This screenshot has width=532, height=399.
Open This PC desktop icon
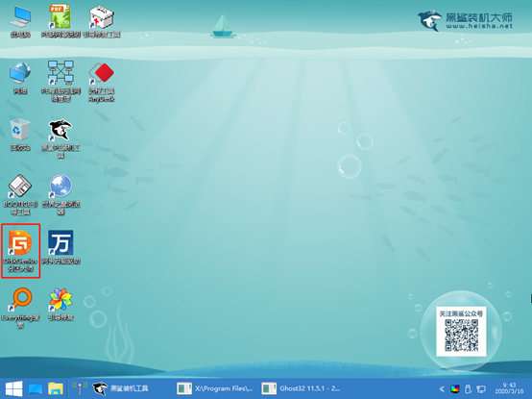pos(20,21)
